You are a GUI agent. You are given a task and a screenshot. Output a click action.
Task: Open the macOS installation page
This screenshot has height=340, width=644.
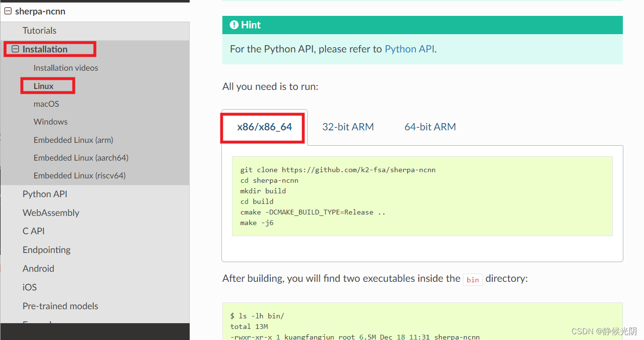coord(46,104)
